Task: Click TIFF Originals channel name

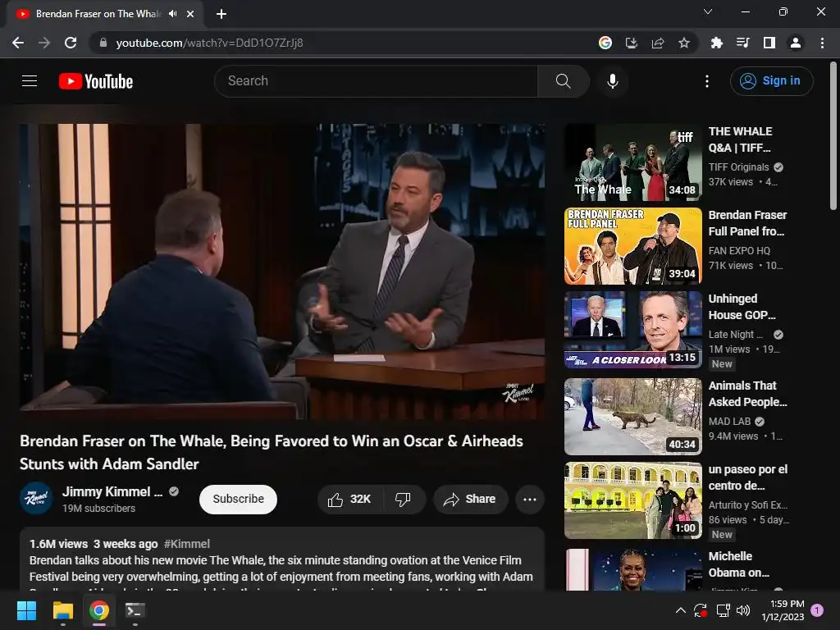Action: (738, 167)
